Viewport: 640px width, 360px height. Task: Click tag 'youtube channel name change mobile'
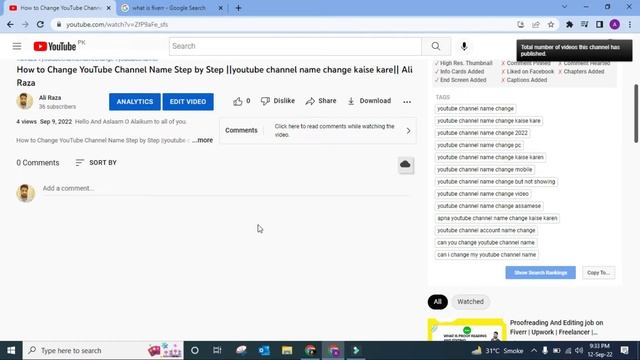pos(484,169)
